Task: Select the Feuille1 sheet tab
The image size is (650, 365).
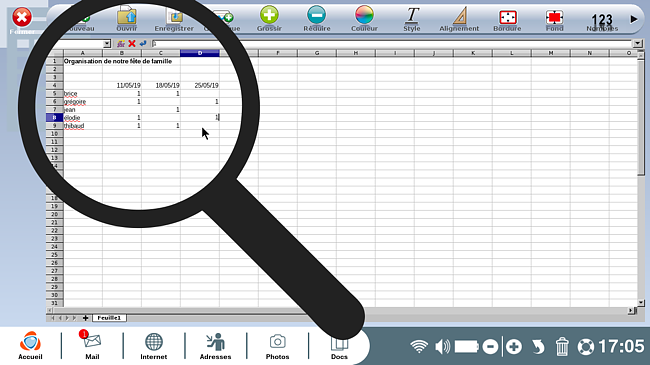Action: click(x=109, y=318)
